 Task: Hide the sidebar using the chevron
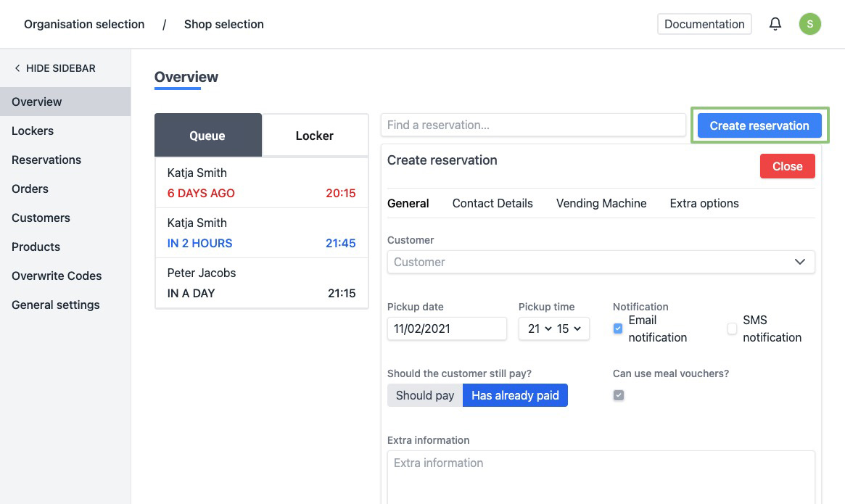17,68
